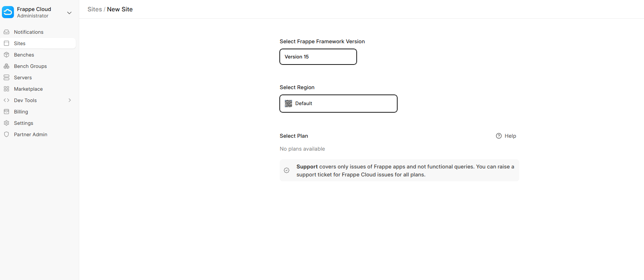Open the Help link for plans
644x280 pixels.
coord(506,136)
